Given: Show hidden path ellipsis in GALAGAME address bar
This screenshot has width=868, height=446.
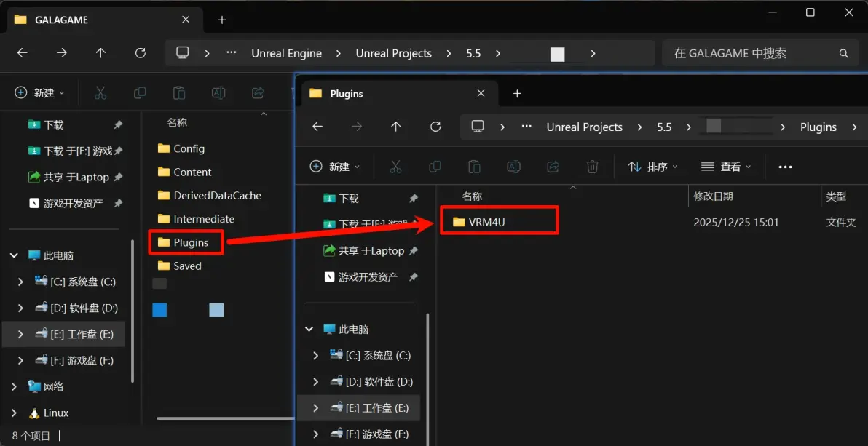Looking at the screenshot, I should click(x=232, y=53).
